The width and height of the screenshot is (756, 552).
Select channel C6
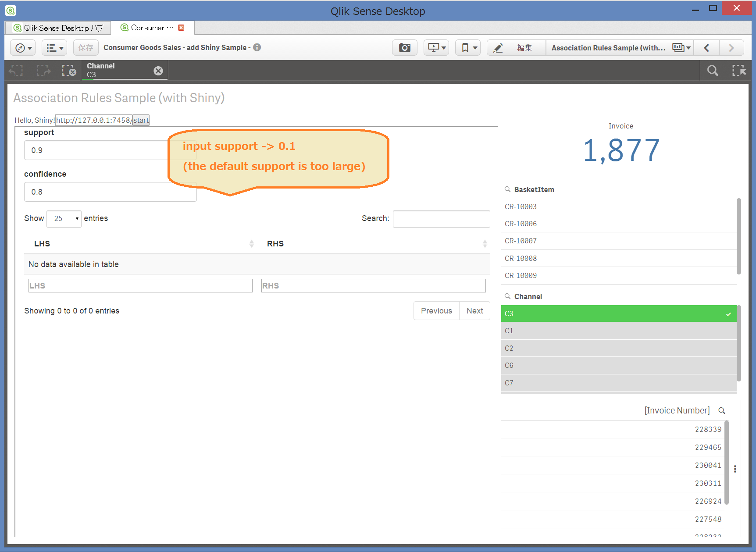[618, 365]
